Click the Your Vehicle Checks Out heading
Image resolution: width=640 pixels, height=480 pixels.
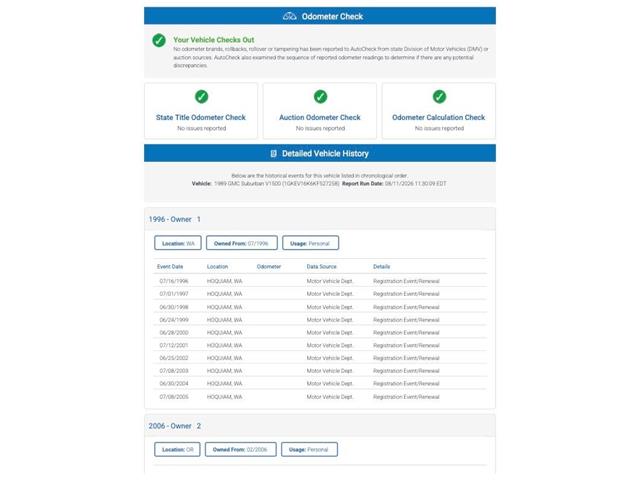[x=214, y=40]
